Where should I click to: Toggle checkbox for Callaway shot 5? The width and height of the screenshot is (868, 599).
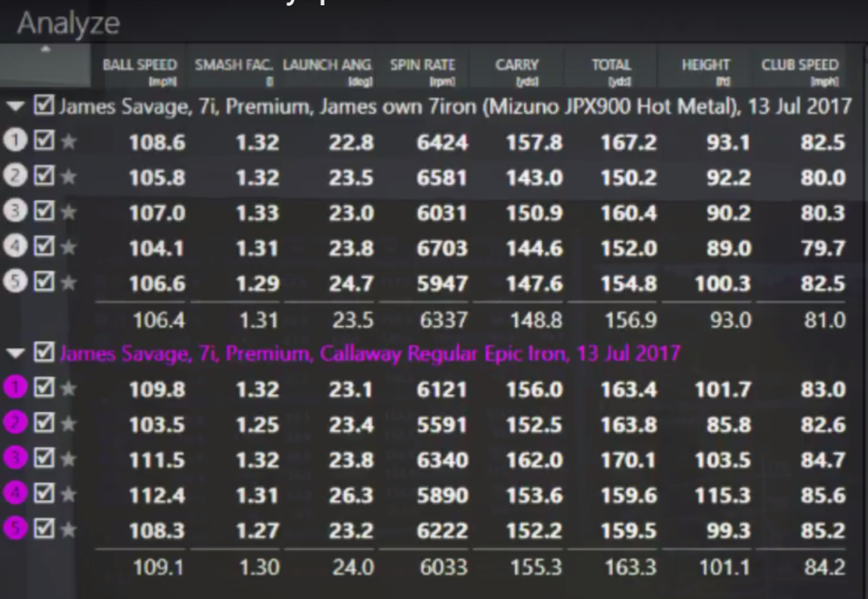point(44,530)
